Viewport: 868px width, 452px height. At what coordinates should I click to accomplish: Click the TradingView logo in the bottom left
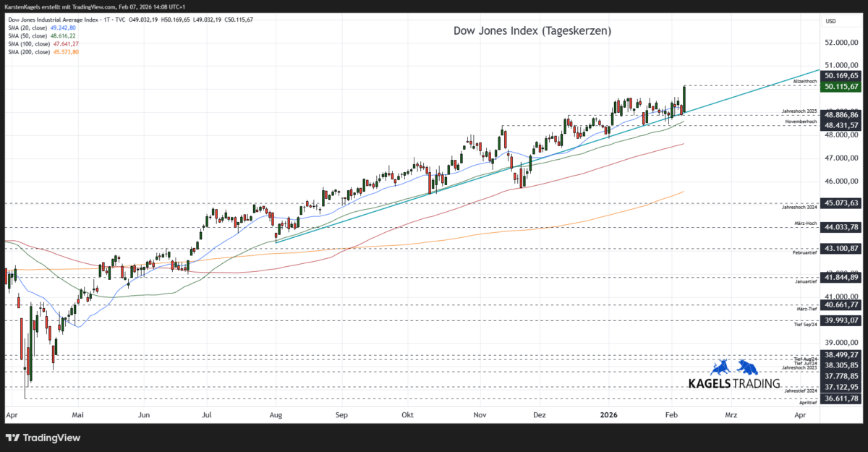(x=41, y=438)
